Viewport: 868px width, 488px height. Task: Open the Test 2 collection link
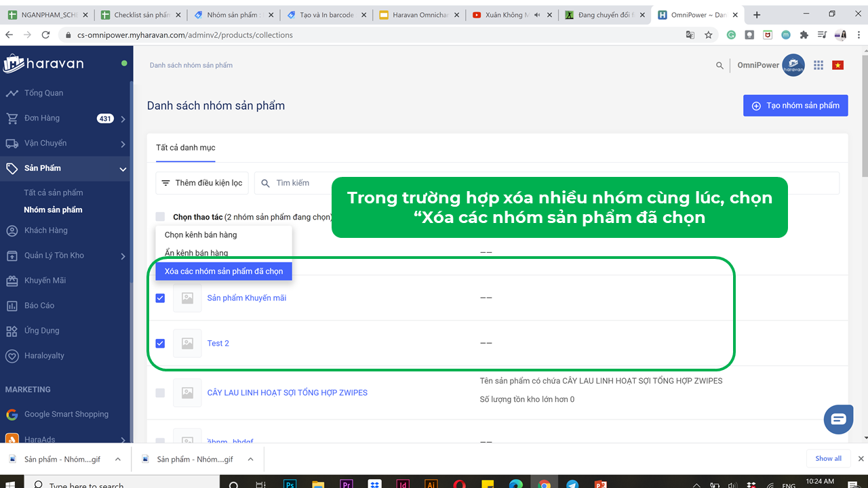click(218, 344)
